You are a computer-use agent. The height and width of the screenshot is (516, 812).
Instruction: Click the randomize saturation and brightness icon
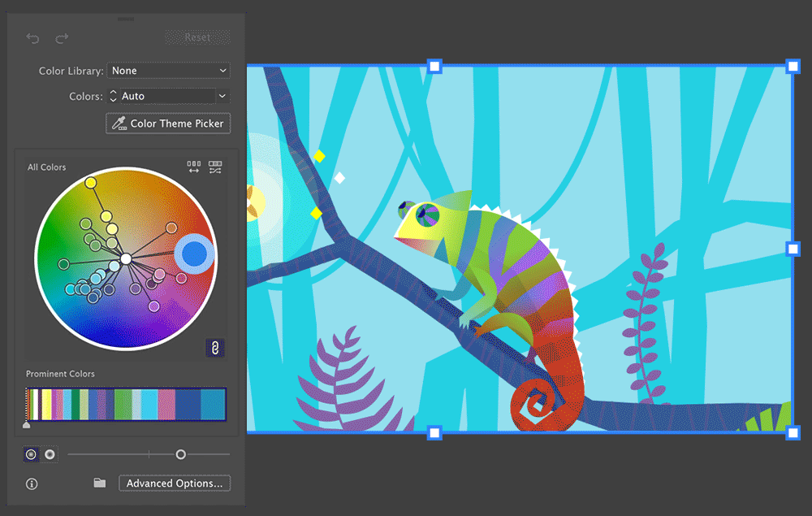point(215,167)
